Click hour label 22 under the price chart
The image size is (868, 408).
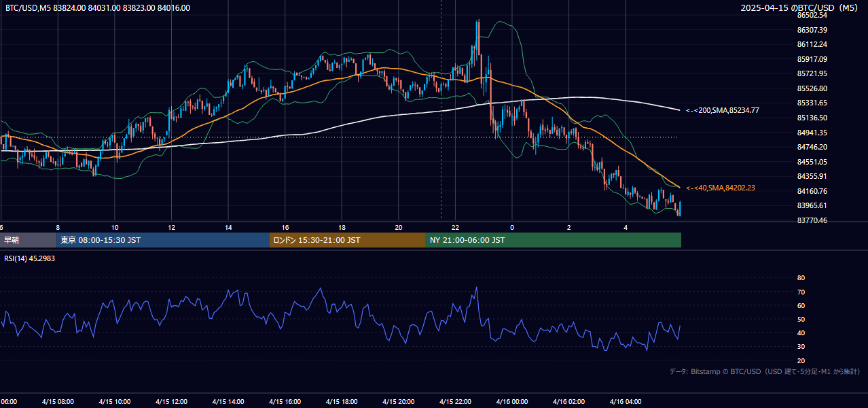[455, 228]
